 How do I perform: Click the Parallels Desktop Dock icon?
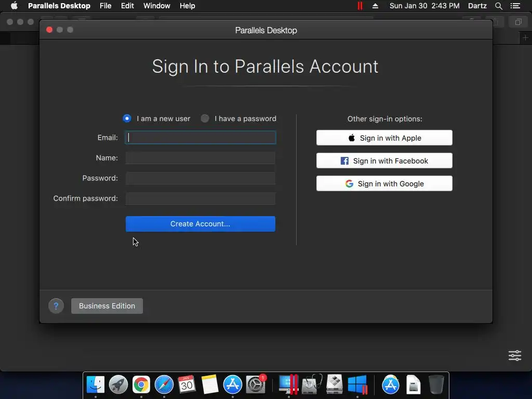[x=288, y=385]
